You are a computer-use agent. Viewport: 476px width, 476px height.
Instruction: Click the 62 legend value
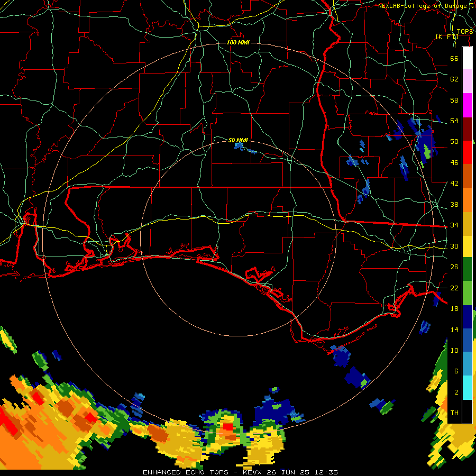point(454,79)
